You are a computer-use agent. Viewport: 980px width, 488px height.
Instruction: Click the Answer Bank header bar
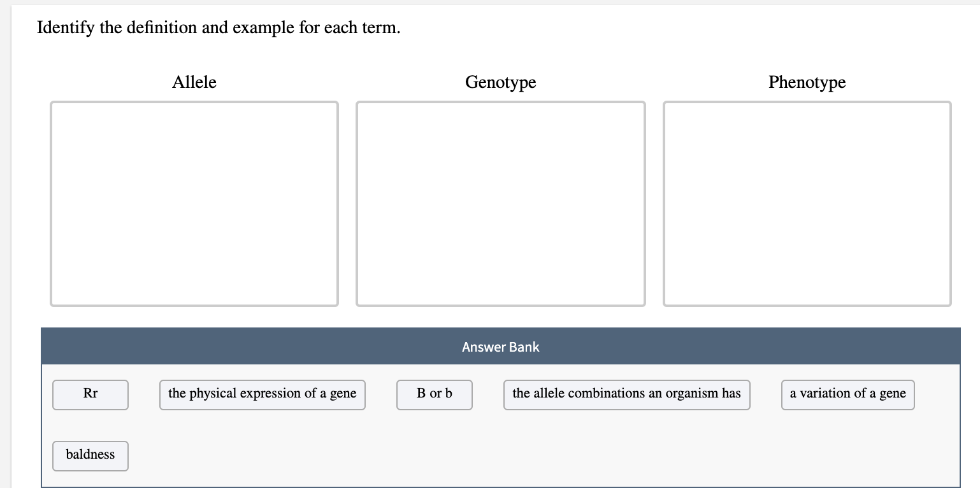point(501,347)
